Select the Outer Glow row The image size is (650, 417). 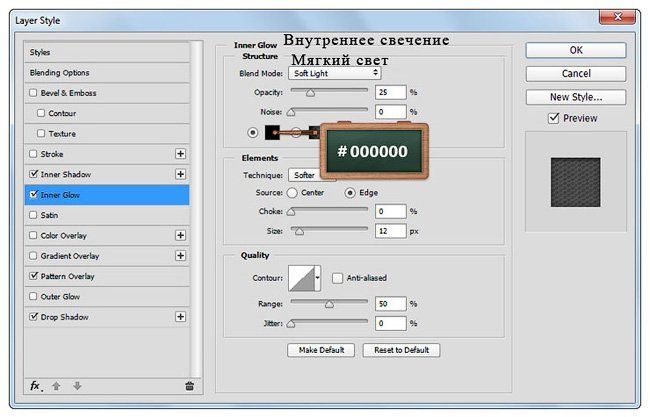[x=107, y=296]
